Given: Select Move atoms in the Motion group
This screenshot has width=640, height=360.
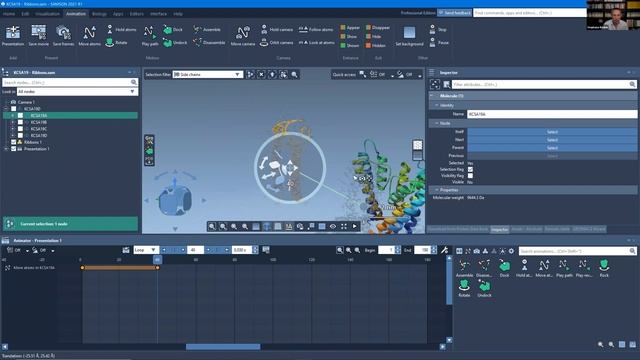Looking at the screenshot, I should point(89,36).
